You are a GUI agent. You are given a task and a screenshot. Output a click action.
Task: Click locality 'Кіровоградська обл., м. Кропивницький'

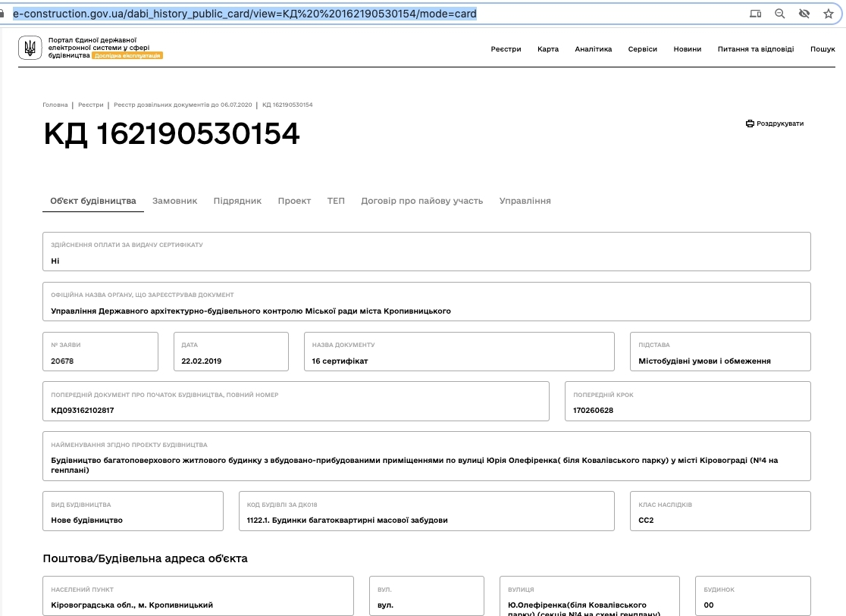132,605
